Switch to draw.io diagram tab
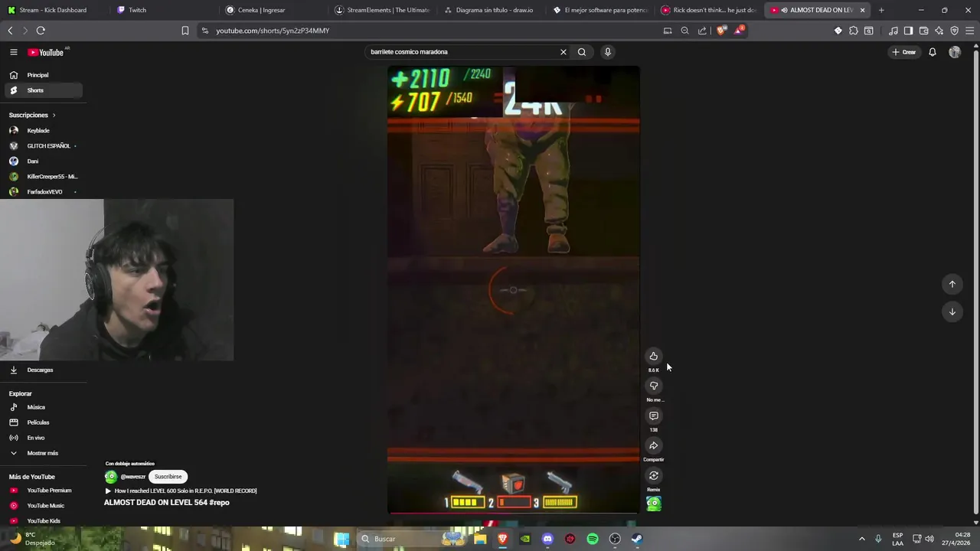The width and height of the screenshot is (980, 551). 494,10
